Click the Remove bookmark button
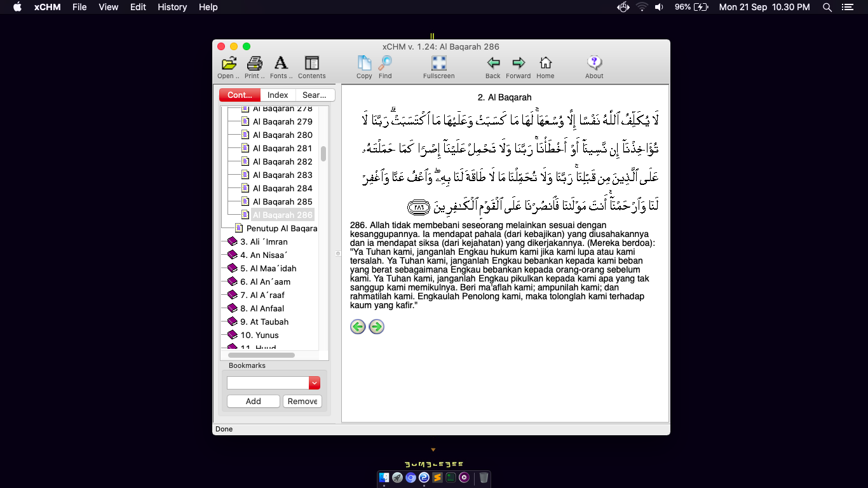Screen dimensions: 868x488 coord(302,401)
